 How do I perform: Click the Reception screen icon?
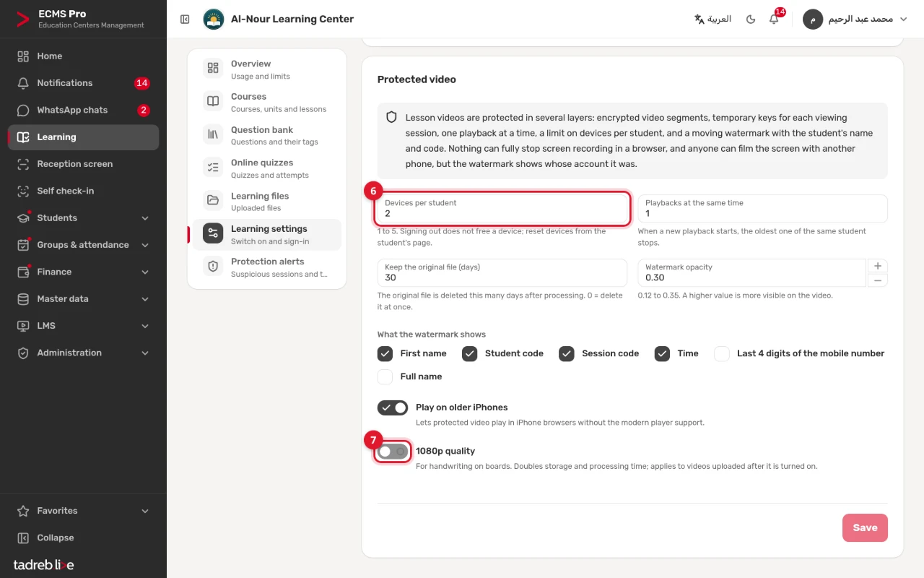point(23,164)
